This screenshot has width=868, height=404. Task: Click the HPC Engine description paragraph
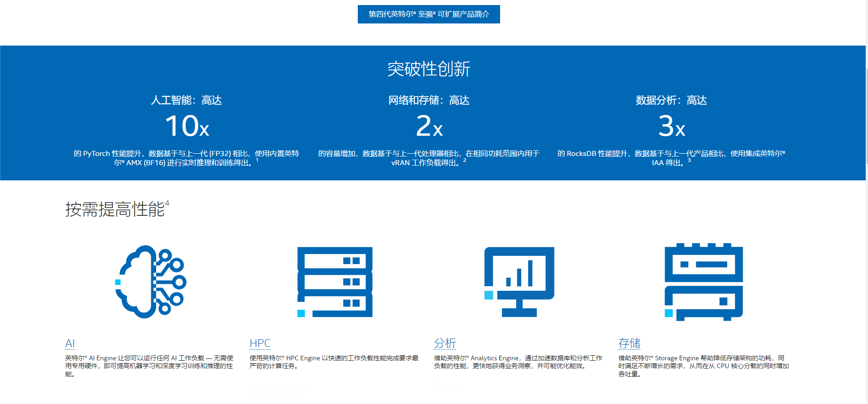tap(334, 362)
